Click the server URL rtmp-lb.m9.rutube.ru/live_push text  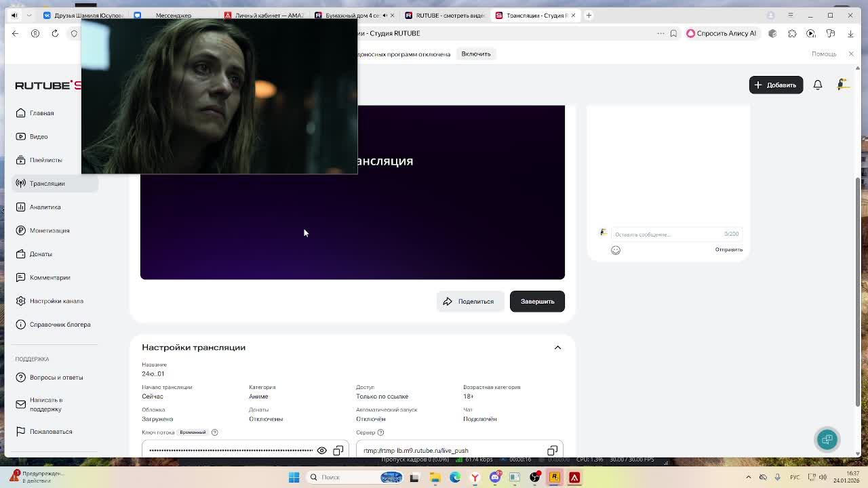click(x=416, y=451)
